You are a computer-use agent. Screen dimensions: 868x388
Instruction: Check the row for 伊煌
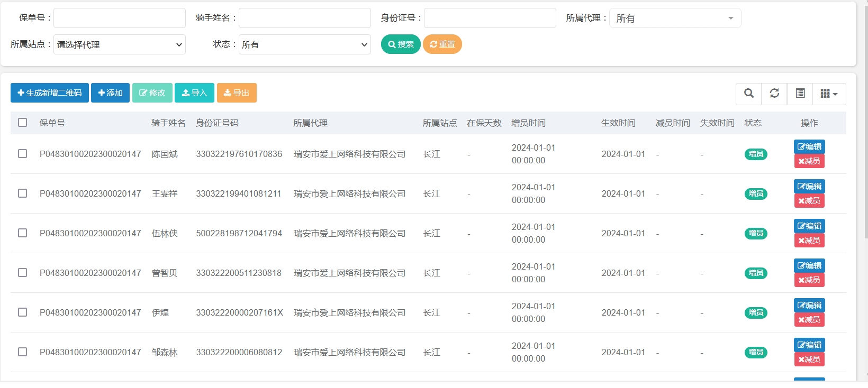pyautogui.click(x=22, y=312)
